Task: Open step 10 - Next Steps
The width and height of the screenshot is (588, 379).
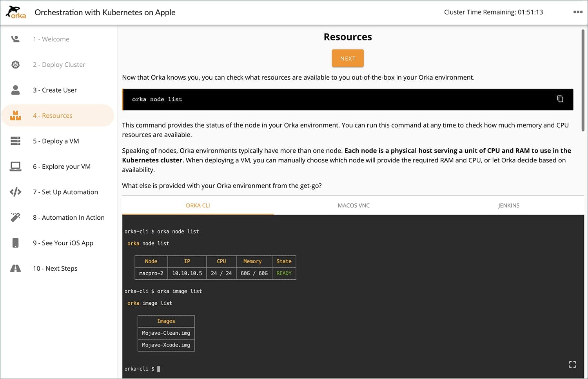Action: tap(55, 268)
